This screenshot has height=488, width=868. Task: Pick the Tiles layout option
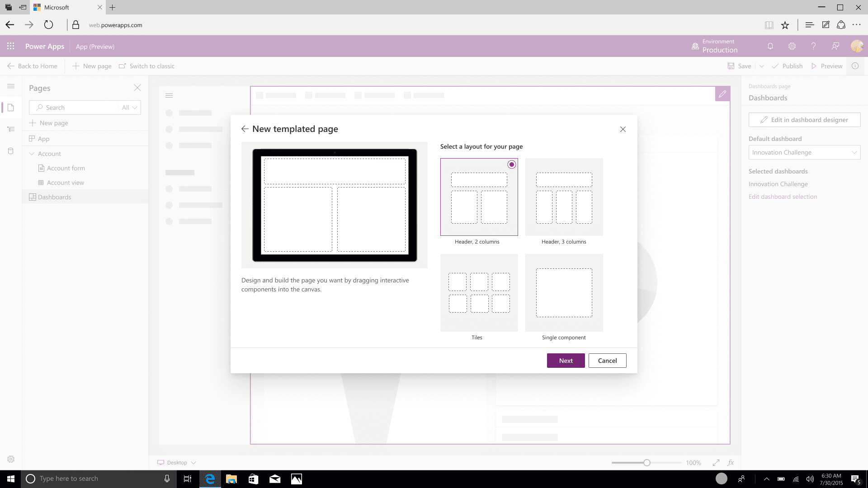[479, 293]
